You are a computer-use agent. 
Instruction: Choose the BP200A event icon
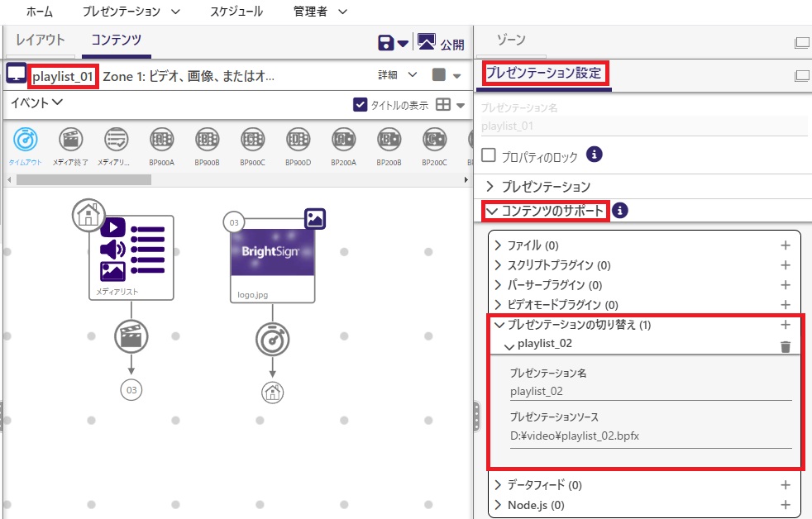click(x=343, y=140)
